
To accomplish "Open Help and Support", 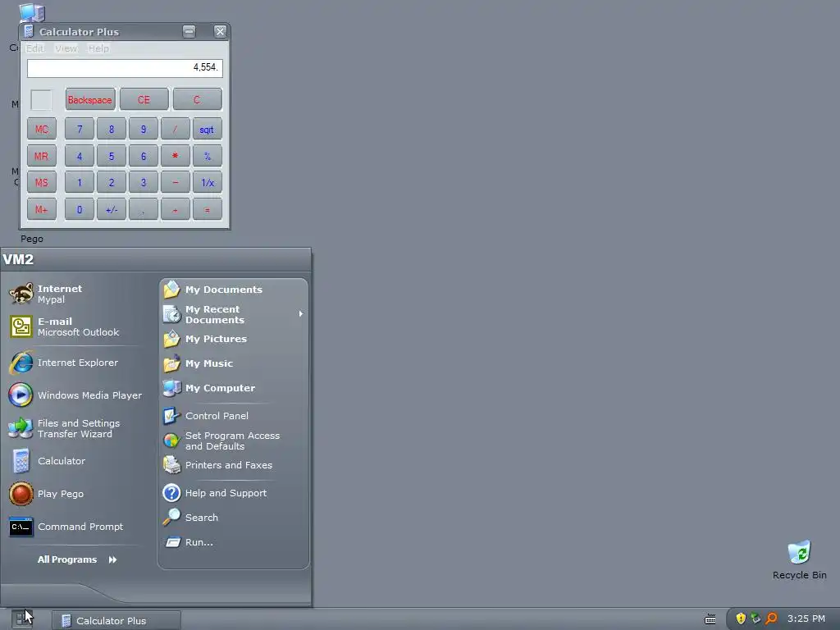I will 215,493.
